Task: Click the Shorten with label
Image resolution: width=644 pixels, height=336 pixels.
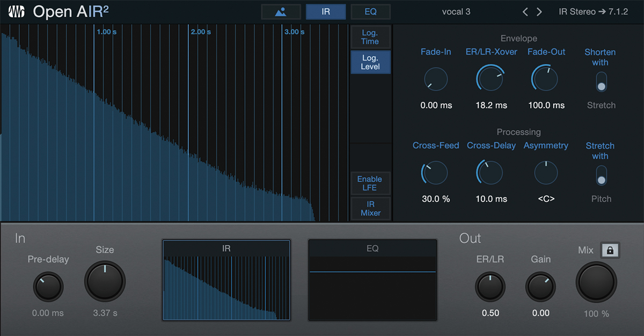Action: click(x=600, y=57)
